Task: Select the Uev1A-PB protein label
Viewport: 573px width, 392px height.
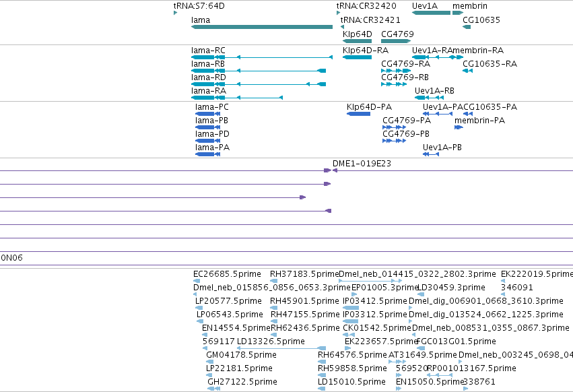Action: (x=442, y=148)
